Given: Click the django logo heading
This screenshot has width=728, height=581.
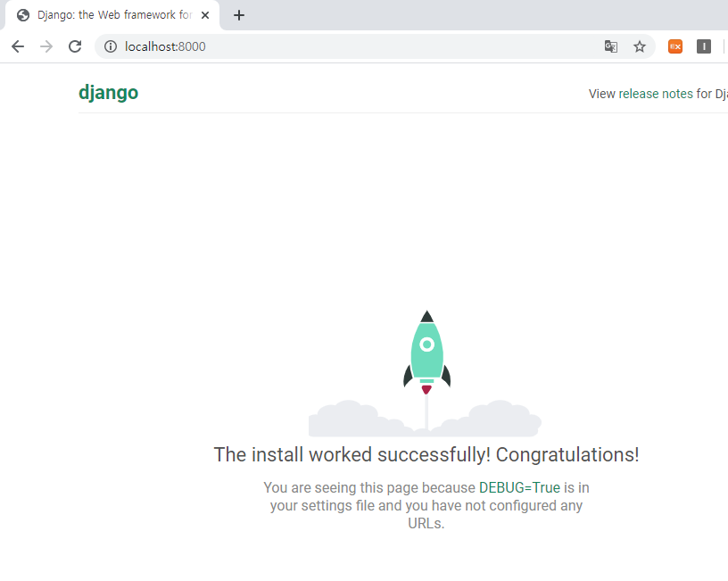Looking at the screenshot, I should 108,93.
